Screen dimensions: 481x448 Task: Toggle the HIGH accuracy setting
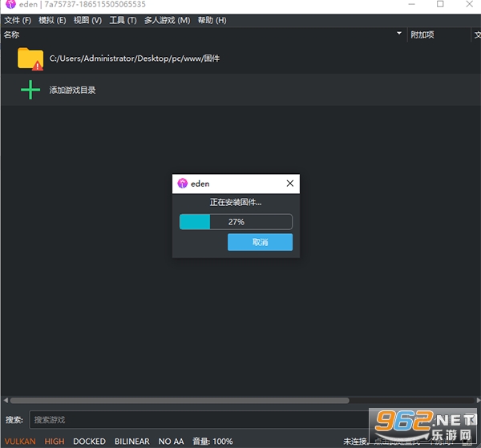point(55,442)
